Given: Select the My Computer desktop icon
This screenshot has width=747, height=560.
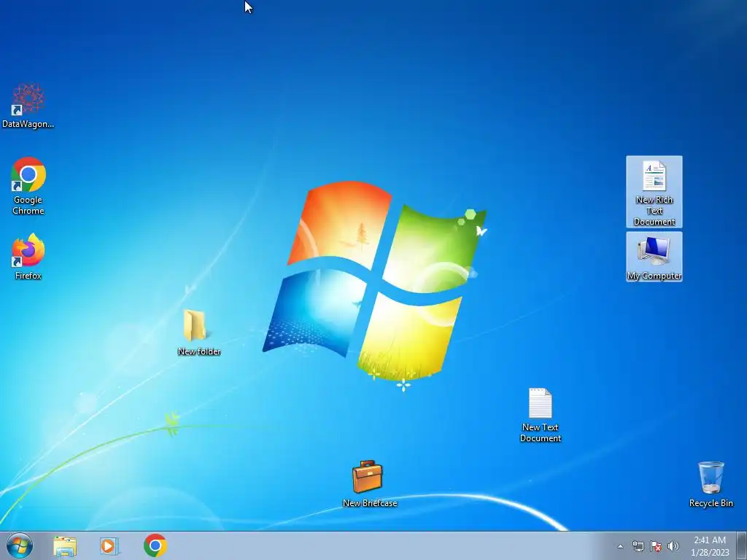Looking at the screenshot, I should pos(654,251).
